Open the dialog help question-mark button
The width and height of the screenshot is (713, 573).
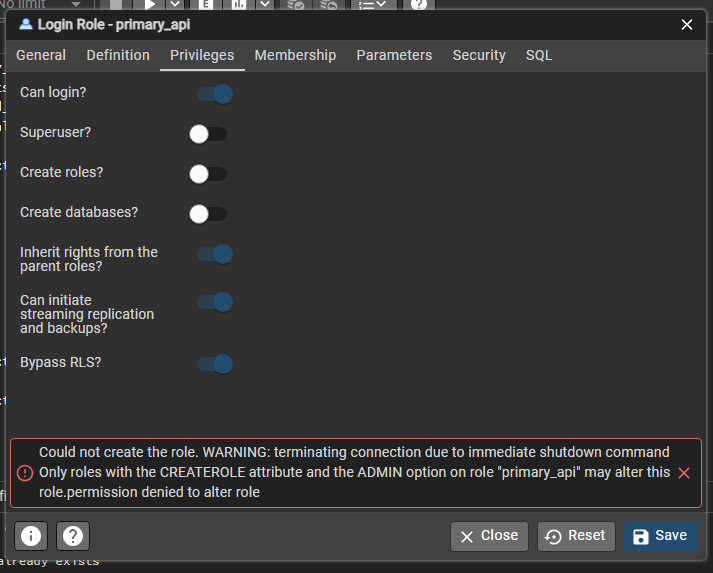pos(73,536)
